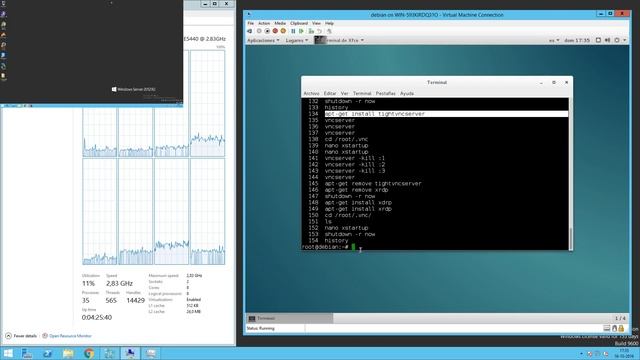The width and height of the screenshot is (640, 360).
Task: Click the lock icon in the VM status bar
Action: [621, 328]
